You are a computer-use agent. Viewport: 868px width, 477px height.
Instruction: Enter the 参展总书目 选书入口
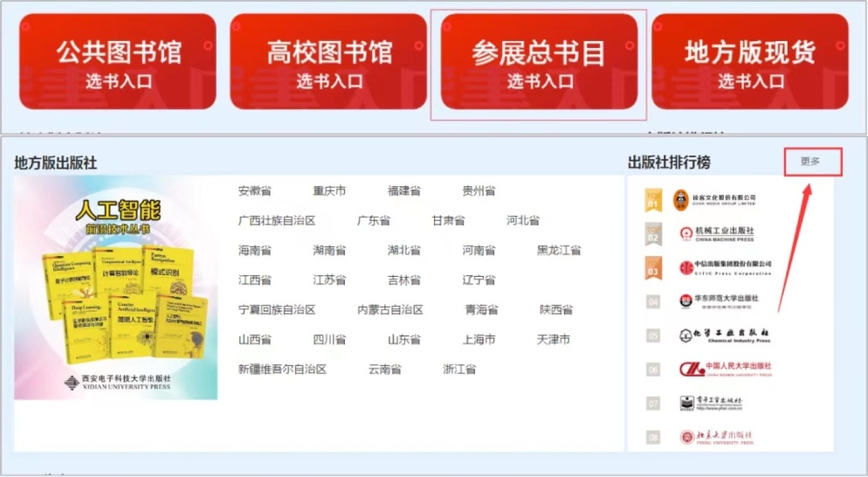coord(539,62)
